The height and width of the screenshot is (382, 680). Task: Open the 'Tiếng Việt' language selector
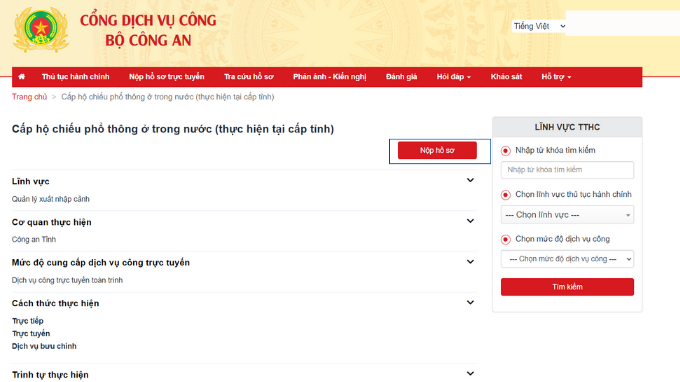tap(539, 26)
